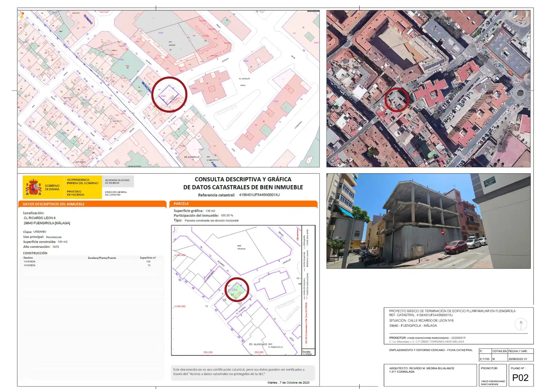This screenshot has width=555, height=392.
Task: Select reference code beside 'Referencia catastral:'
Action: (259, 195)
